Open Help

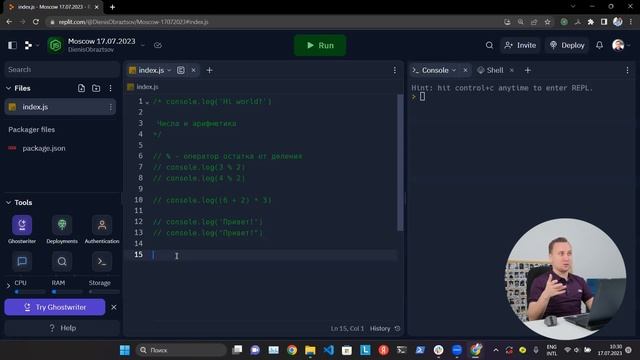[62, 328]
